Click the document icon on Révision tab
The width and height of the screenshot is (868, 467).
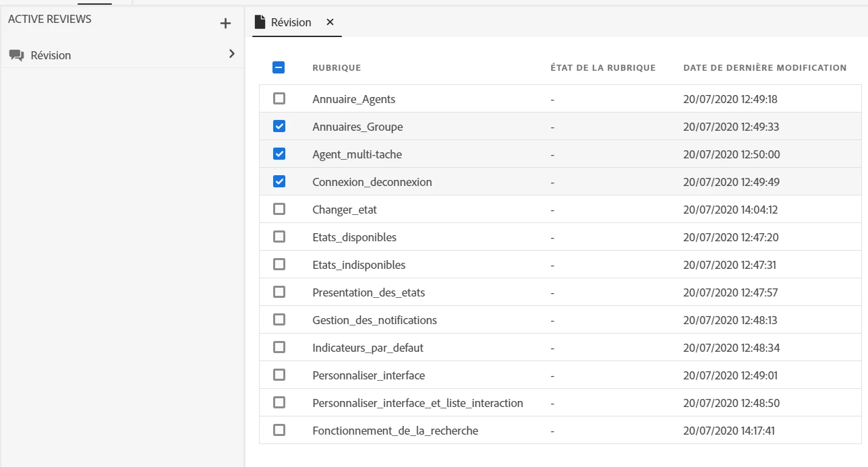click(x=260, y=22)
